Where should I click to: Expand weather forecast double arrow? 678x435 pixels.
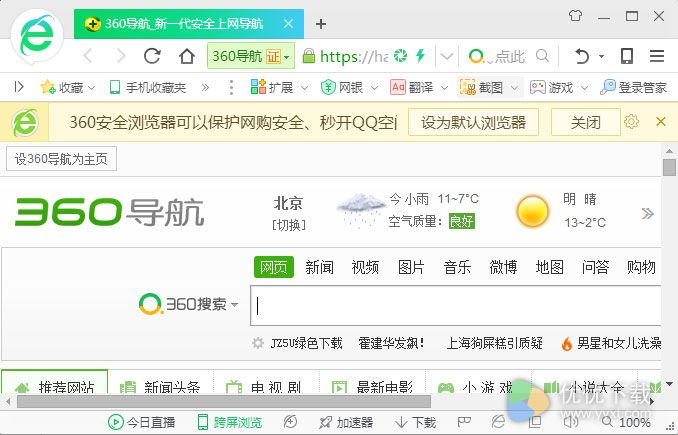(x=647, y=213)
